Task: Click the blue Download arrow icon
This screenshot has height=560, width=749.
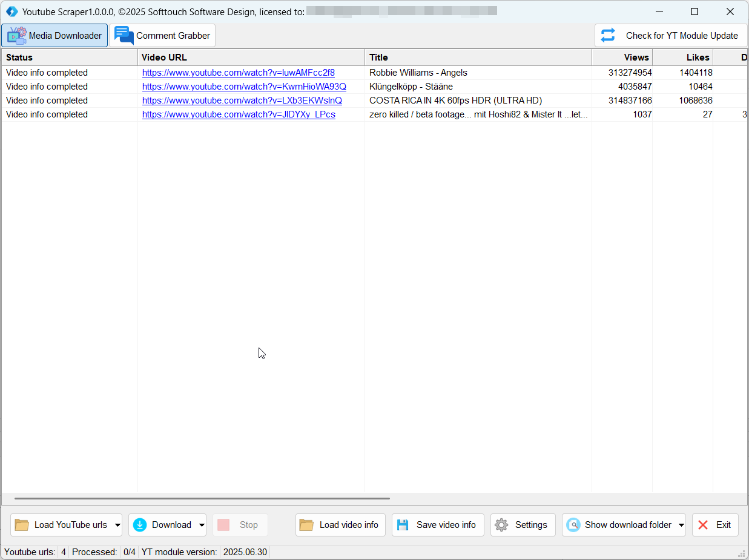Action: point(140,525)
